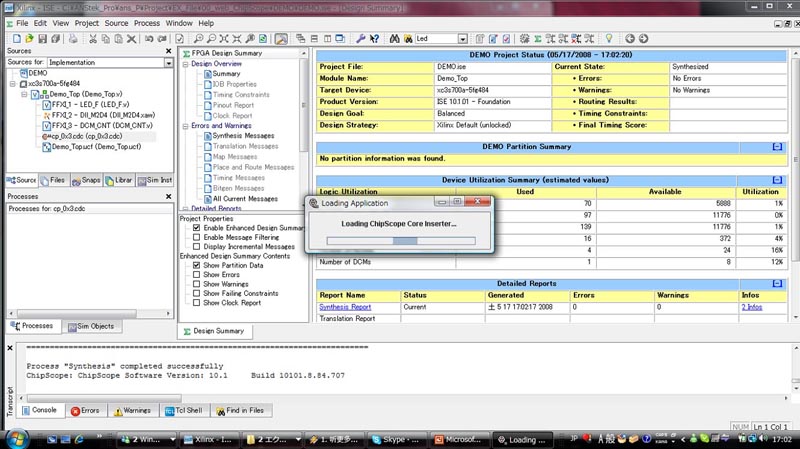Click the Undo arrow icon
This screenshot has height=449, width=800.
pos(149,39)
